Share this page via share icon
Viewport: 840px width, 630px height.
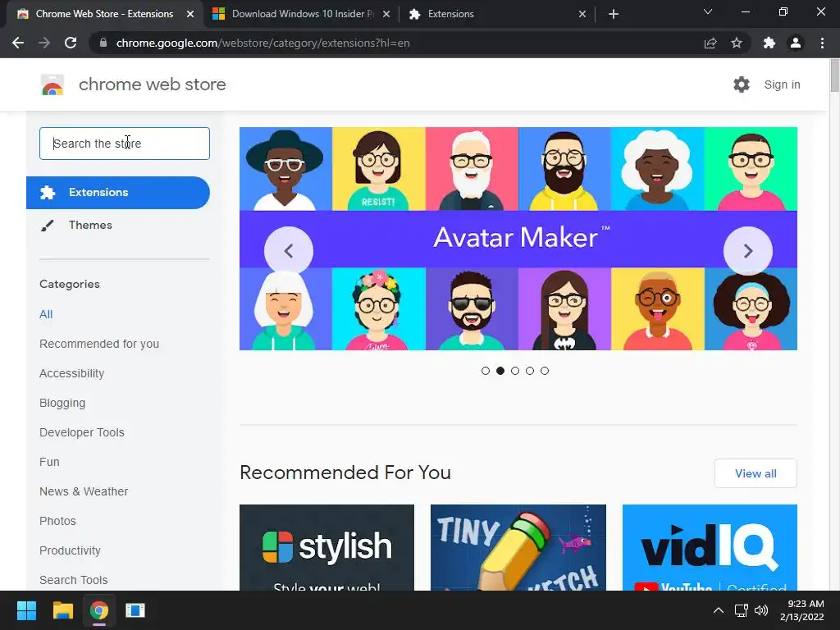[x=710, y=43]
